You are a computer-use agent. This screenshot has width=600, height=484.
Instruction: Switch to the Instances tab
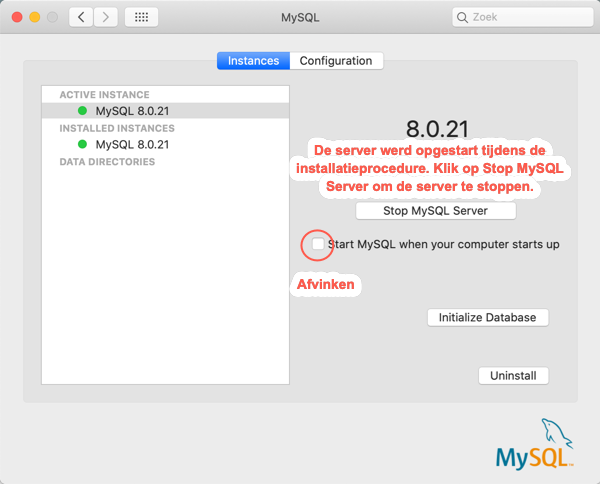click(253, 61)
